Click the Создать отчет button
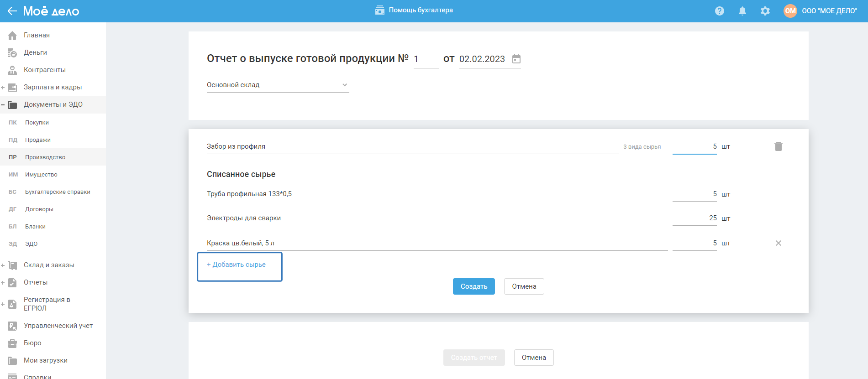The height and width of the screenshot is (379, 868). (474, 358)
